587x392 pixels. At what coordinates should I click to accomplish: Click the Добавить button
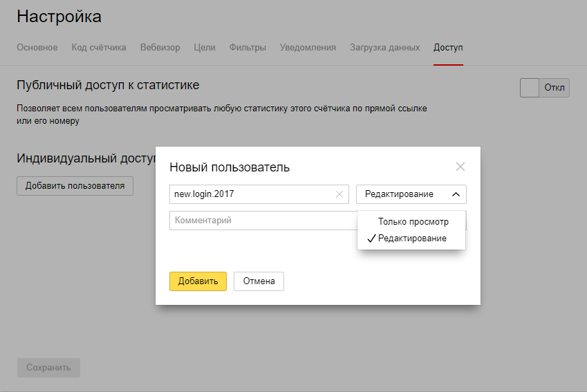pos(198,281)
